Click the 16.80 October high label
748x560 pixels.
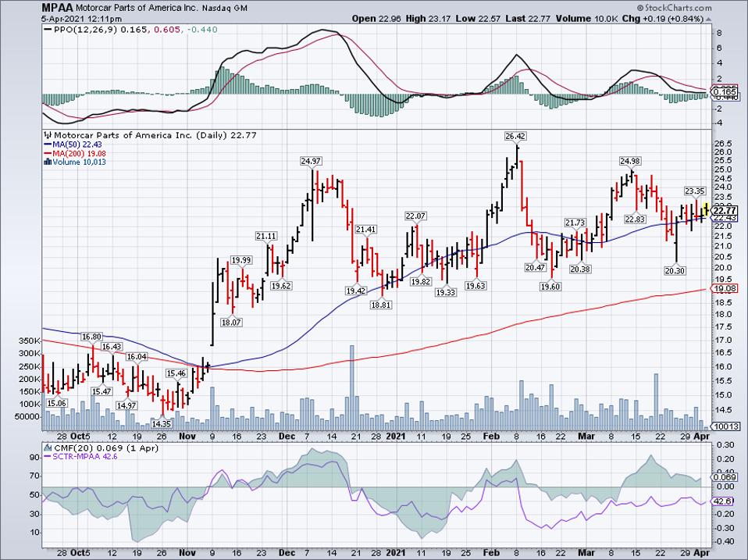point(91,337)
